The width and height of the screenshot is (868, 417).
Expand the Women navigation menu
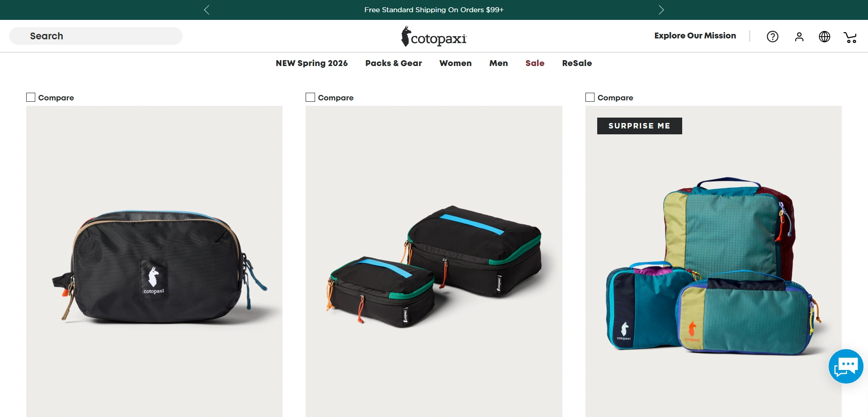455,63
